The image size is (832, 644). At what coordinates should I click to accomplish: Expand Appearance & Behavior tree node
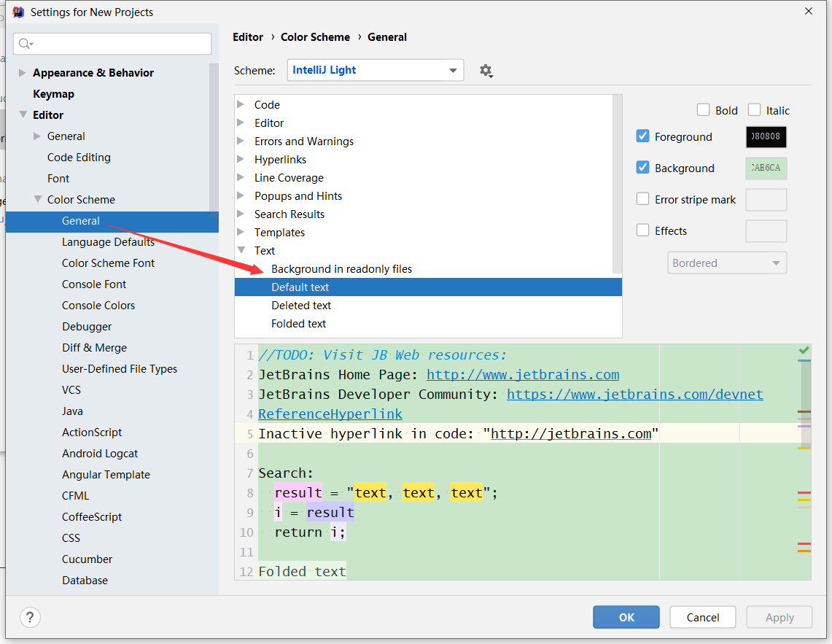[x=22, y=73]
